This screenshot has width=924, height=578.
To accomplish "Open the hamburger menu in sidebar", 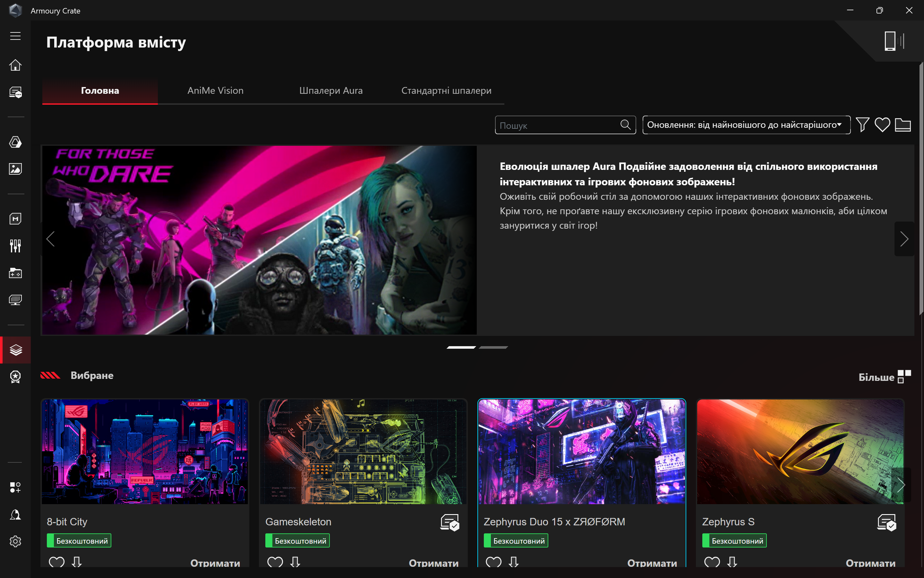I will point(15,36).
